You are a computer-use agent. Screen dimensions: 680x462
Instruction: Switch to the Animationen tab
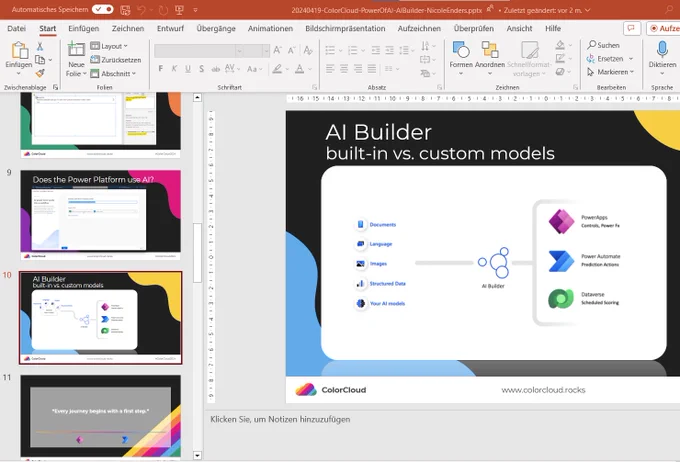pyautogui.click(x=270, y=28)
